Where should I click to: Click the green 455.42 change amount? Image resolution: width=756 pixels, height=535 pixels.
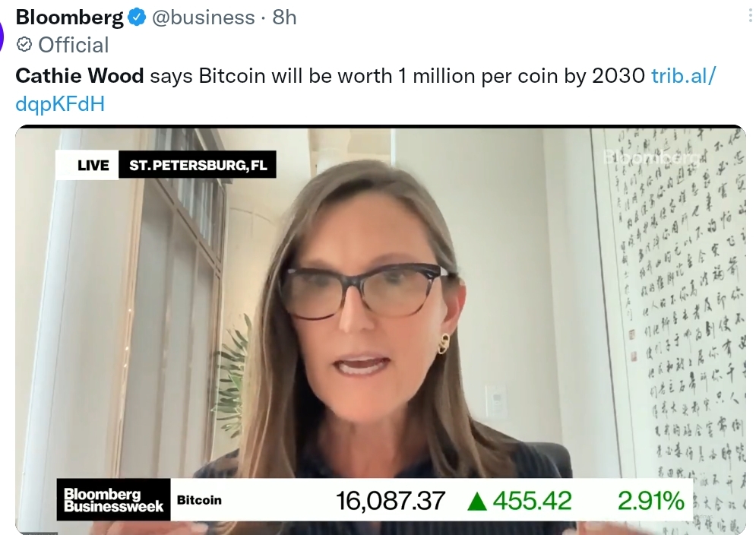[533, 500]
